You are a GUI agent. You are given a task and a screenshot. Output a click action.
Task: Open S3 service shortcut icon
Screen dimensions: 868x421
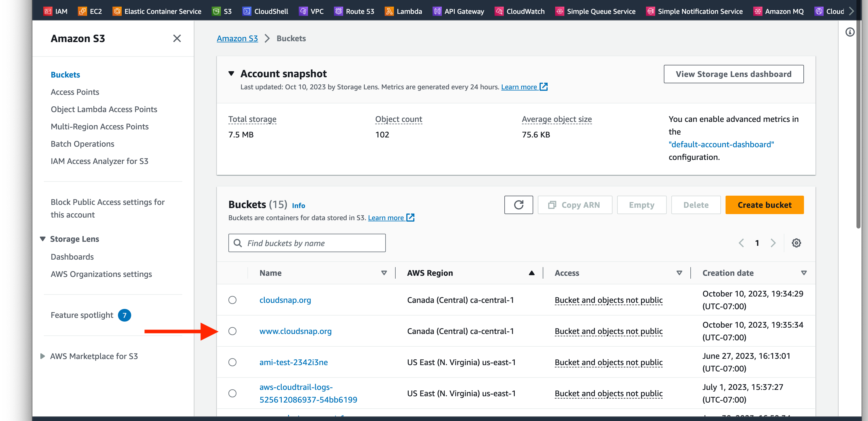216,11
